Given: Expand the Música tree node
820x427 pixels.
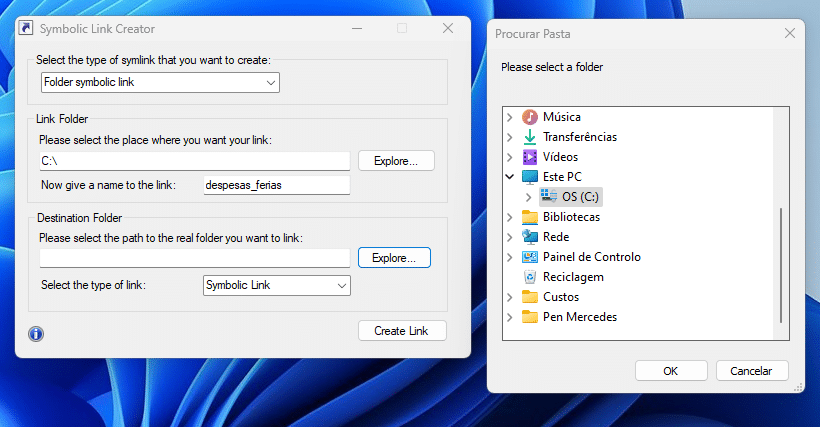Looking at the screenshot, I should tap(510, 117).
